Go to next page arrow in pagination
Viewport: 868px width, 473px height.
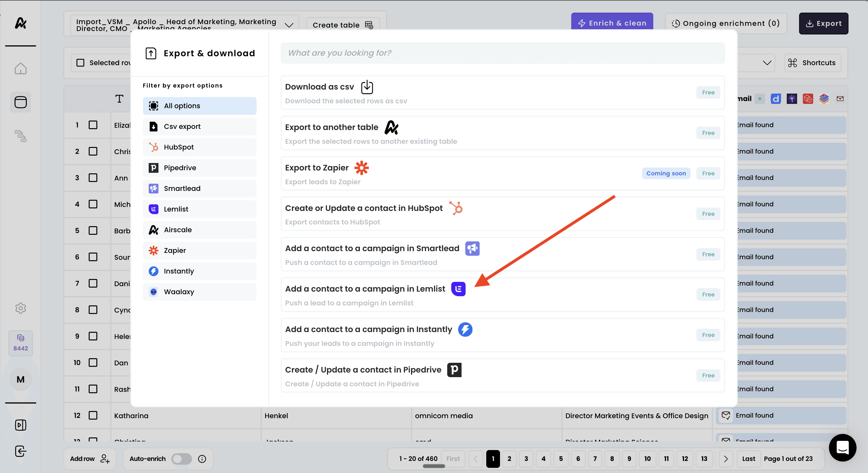[x=726, y=459]
